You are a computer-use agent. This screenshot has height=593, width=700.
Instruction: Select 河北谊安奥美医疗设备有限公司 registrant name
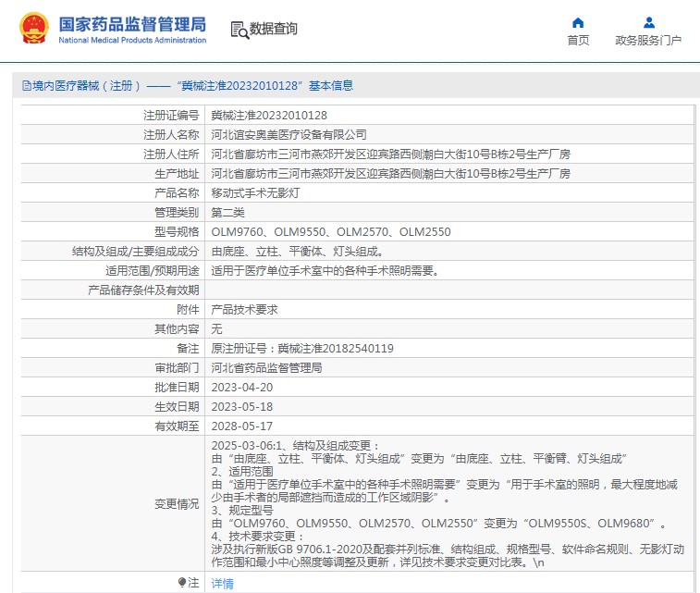tap(289, 135)
